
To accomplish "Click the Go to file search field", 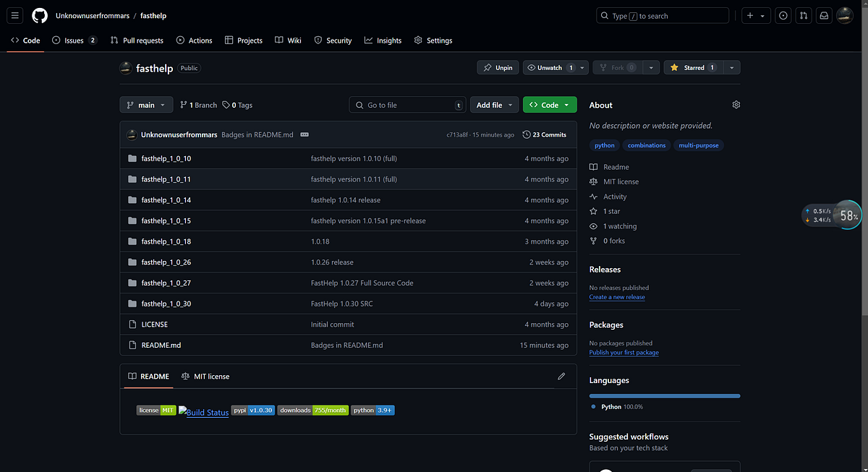I will coord(407,104).
